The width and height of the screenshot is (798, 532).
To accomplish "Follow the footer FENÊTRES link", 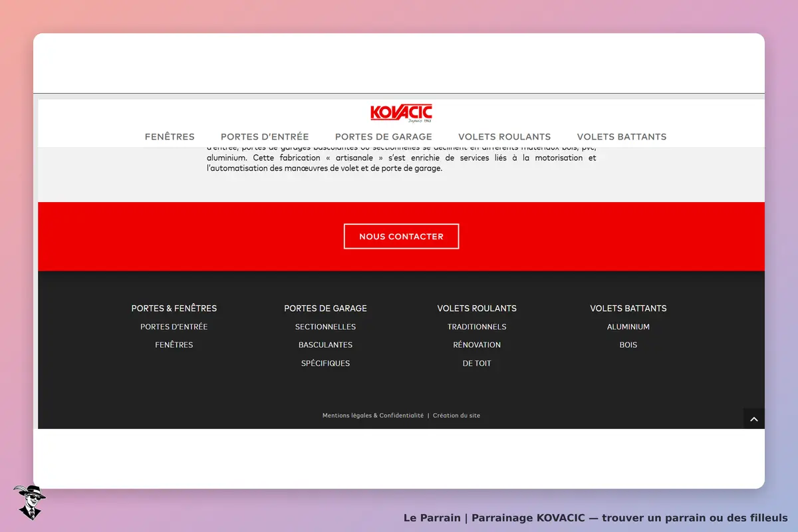I will (174, 345).
